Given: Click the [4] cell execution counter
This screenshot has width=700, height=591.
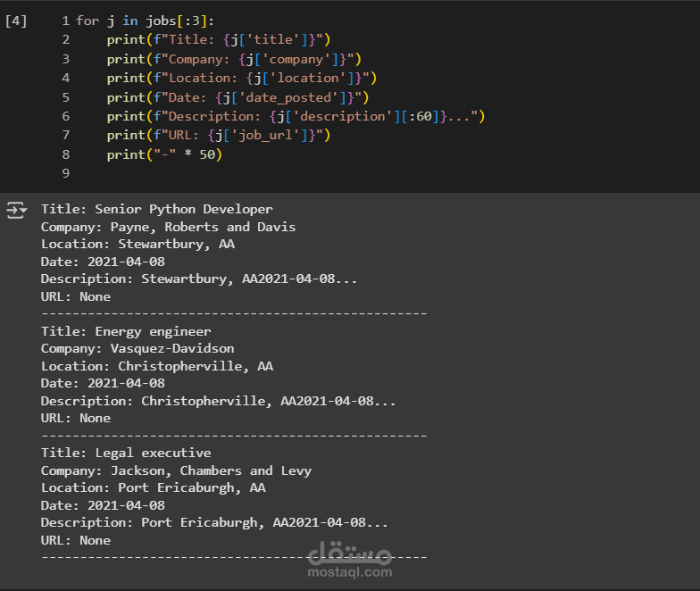Looking at the screenshot, I should tap(16, 21).
